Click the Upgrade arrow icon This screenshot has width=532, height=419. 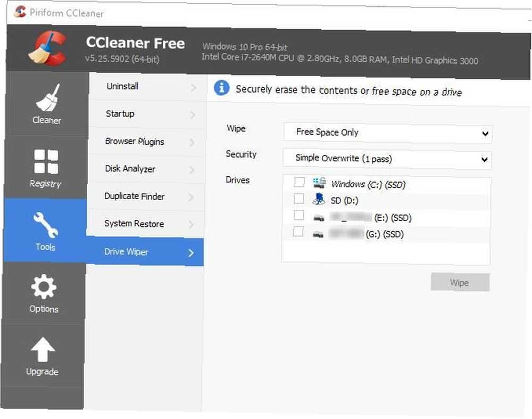click(43, 349)
